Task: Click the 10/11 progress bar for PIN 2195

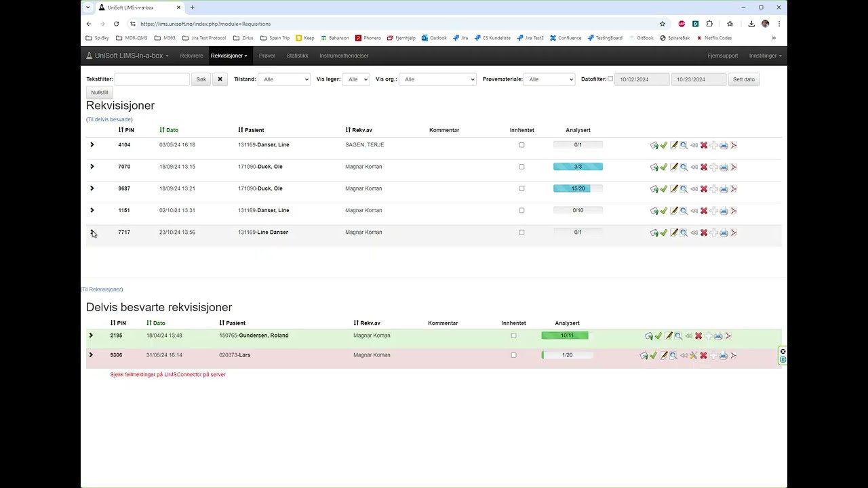Action: pyautogui.click(x=567, y=335)
